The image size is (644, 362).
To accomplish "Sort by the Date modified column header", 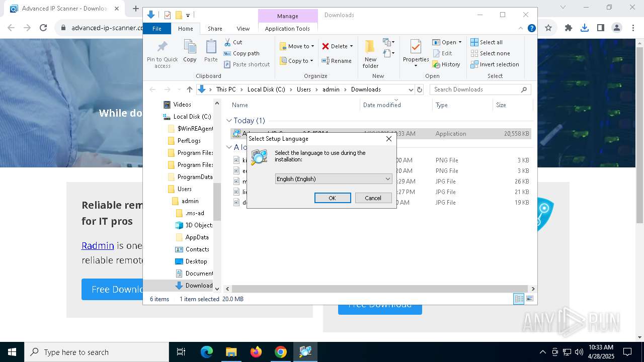I will (396, 105).
